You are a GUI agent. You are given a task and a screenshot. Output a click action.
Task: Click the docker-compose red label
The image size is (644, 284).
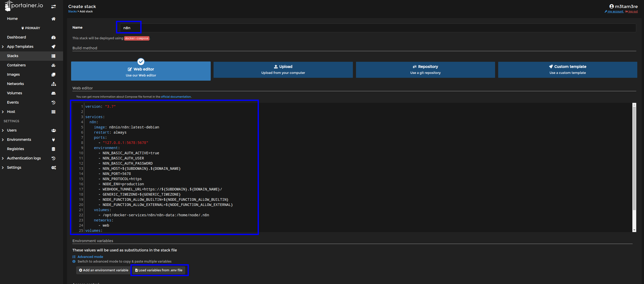[x=137, y=38]
